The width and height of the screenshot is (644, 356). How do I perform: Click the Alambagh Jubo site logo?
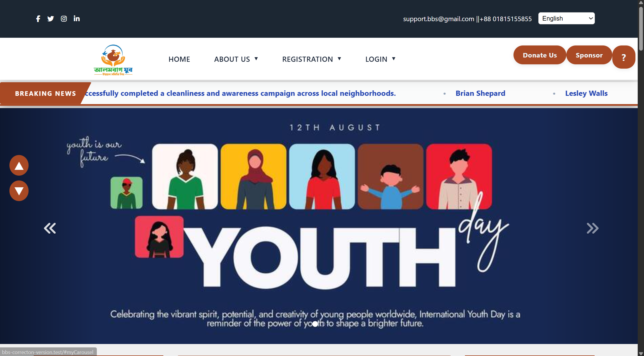(x=113, y=60)
